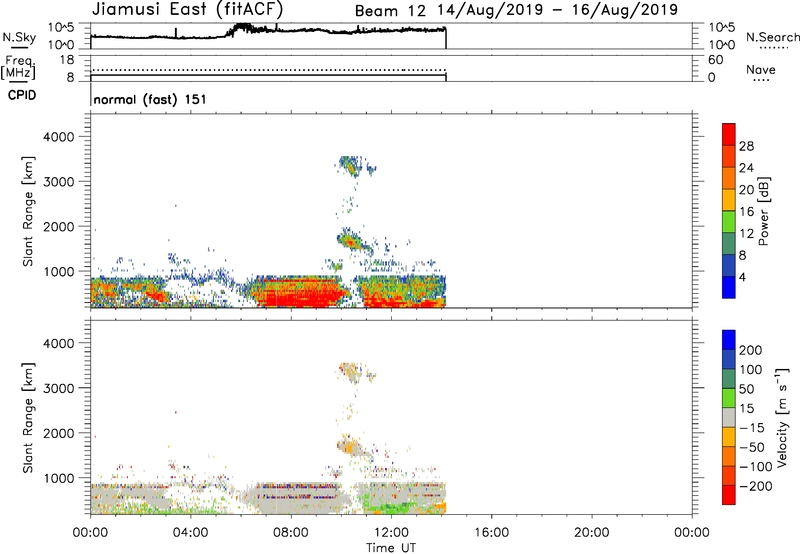Click the blue bottom segment of Power colorbar
Viewport: 800px width, 554px height.
coord(729,287)
